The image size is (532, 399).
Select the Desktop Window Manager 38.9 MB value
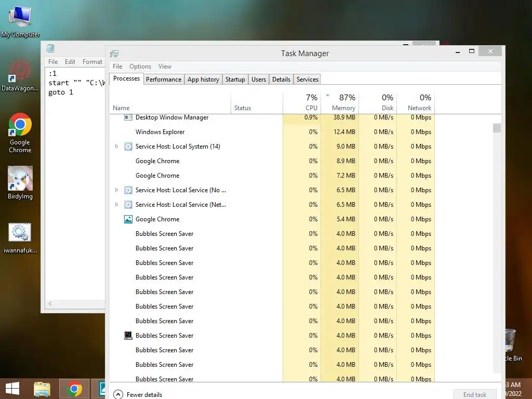[x=344, y=117]
